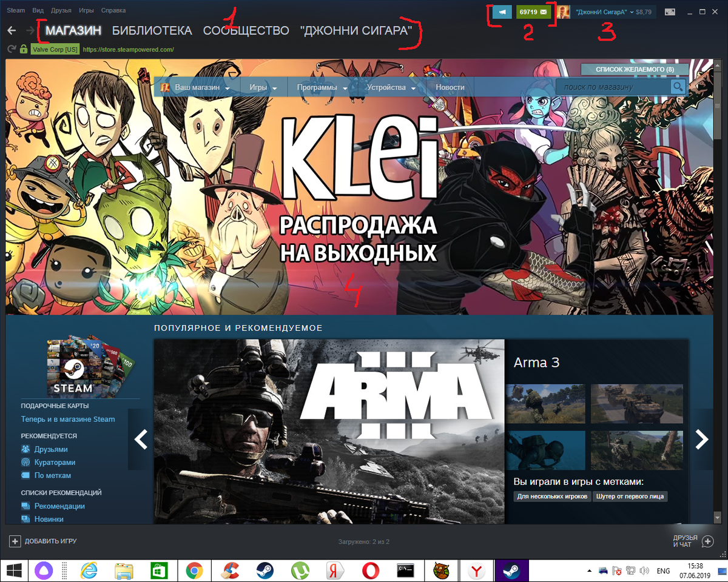
Task: Open the По меткам recommendations link
Action: (53, 475)
